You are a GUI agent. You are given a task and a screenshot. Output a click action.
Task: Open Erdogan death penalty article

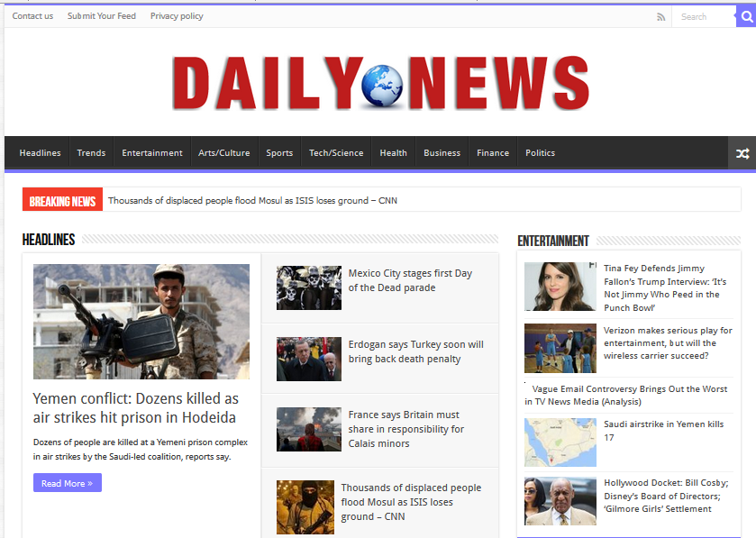(x=416, y=351)
